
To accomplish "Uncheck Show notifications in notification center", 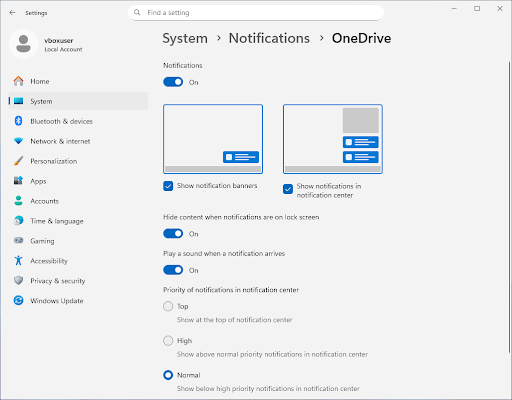I will 288,189.
